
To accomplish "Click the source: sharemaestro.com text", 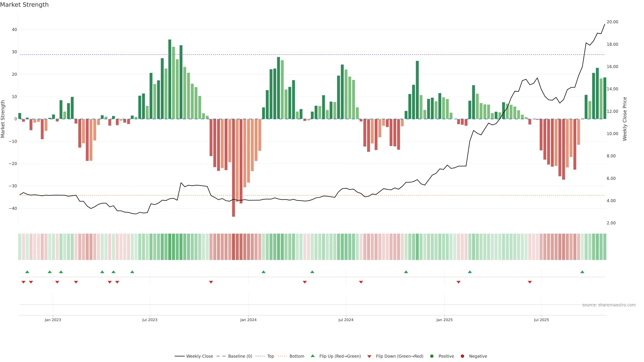I will click(x=609, y=305).
